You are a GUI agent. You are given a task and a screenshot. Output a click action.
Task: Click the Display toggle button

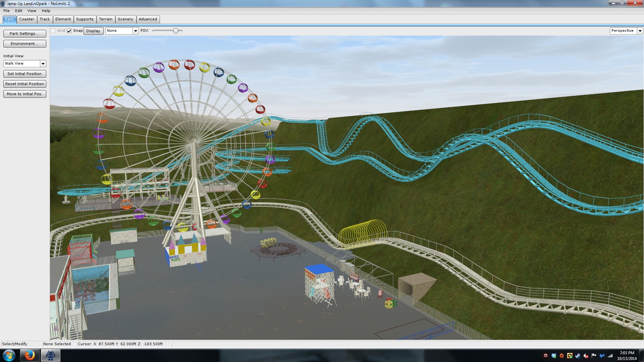click(x=93, y=31)
